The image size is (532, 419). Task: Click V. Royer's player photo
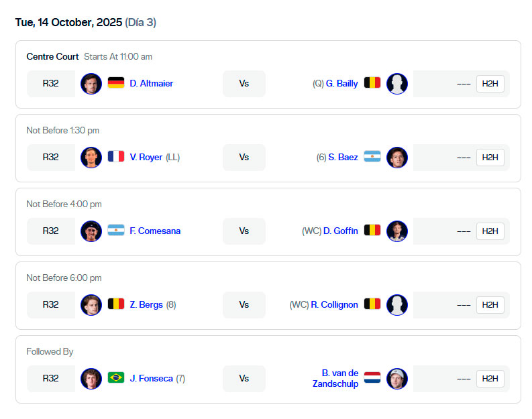(x=91, y=158)
